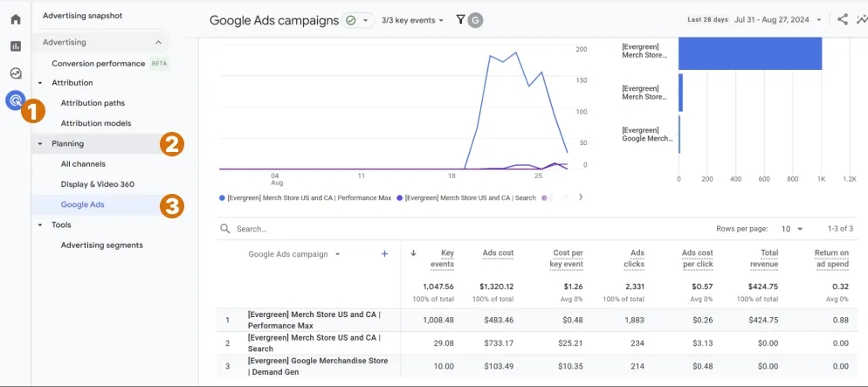Collapse the Attribution tree group
Image resolution: width=868 pixels, height=387 pixels.
tap(40, 83)
